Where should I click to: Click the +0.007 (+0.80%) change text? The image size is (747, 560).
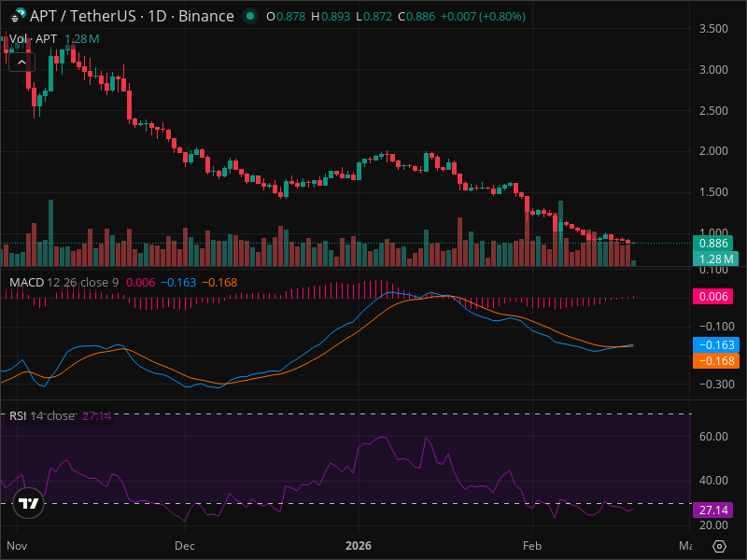[483, 17]
